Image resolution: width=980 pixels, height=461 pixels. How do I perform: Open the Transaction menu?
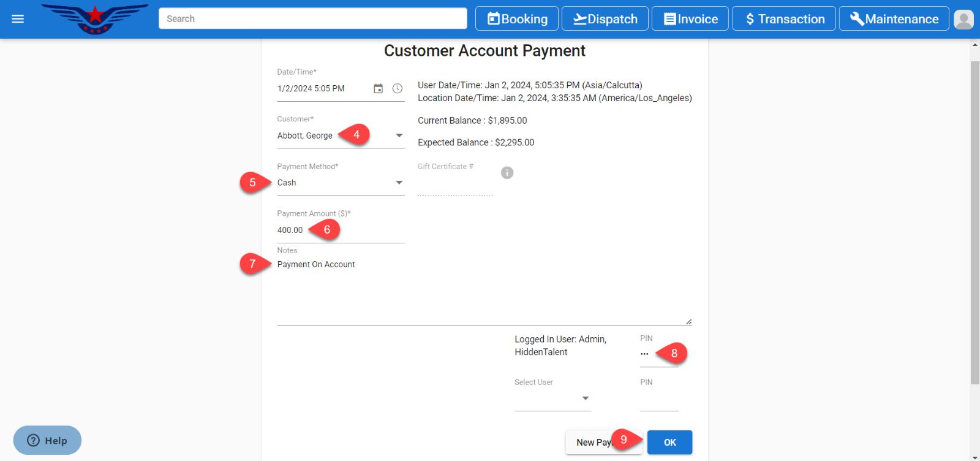783,19
